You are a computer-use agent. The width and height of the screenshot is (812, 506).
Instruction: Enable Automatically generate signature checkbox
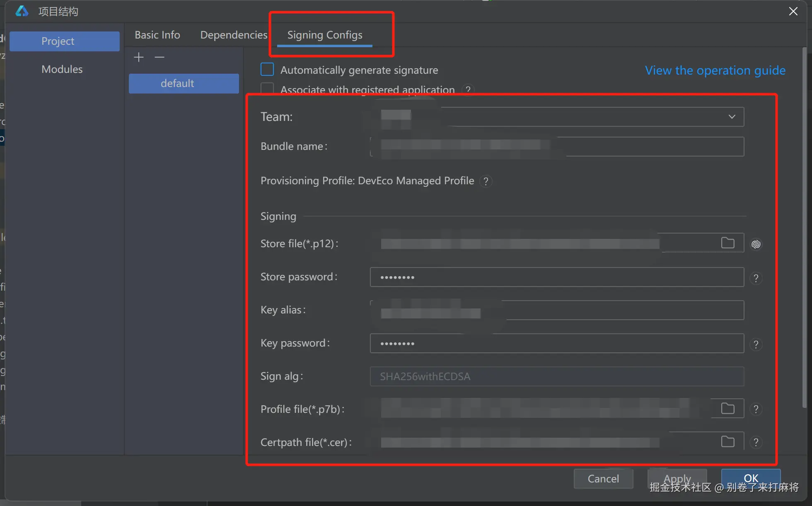click(267, 70)
